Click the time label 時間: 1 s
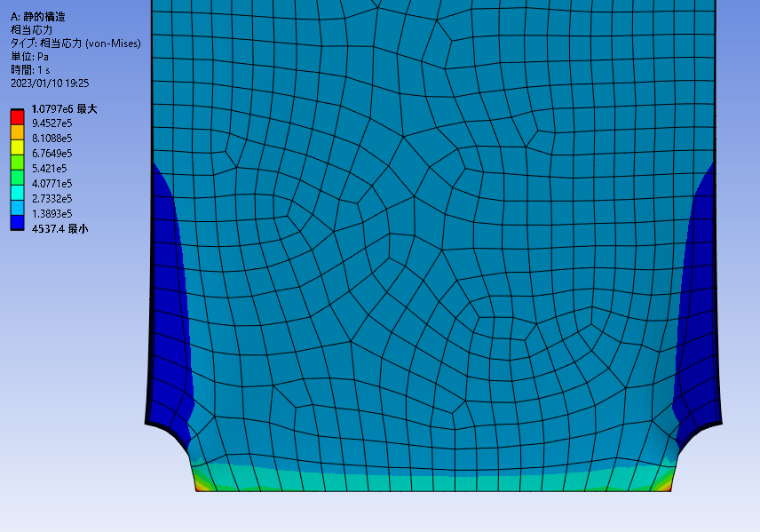 click(x=30, y=70)
